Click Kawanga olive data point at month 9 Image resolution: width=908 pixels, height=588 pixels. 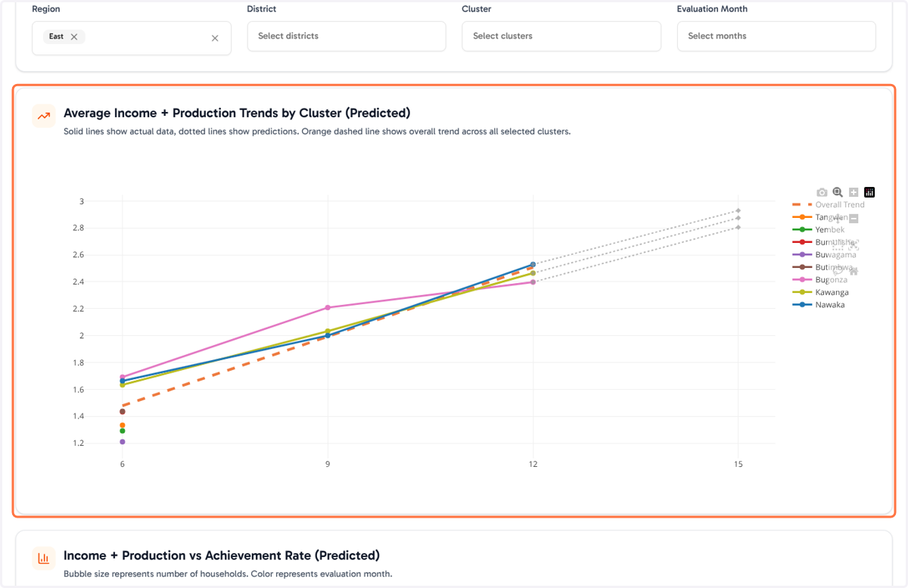[x=328, y=331]
